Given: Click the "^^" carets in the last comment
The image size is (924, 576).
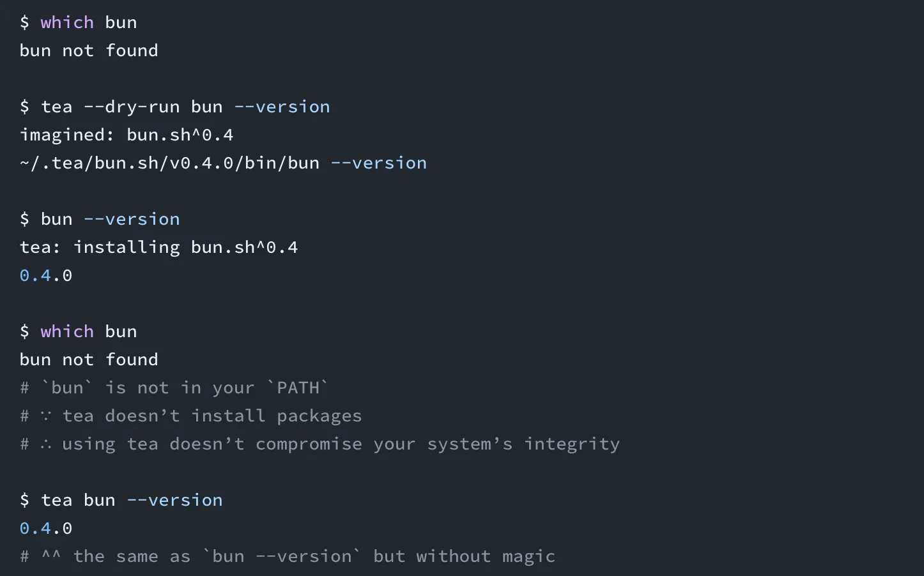Looking at the screenshot, I should coord(51,556).
